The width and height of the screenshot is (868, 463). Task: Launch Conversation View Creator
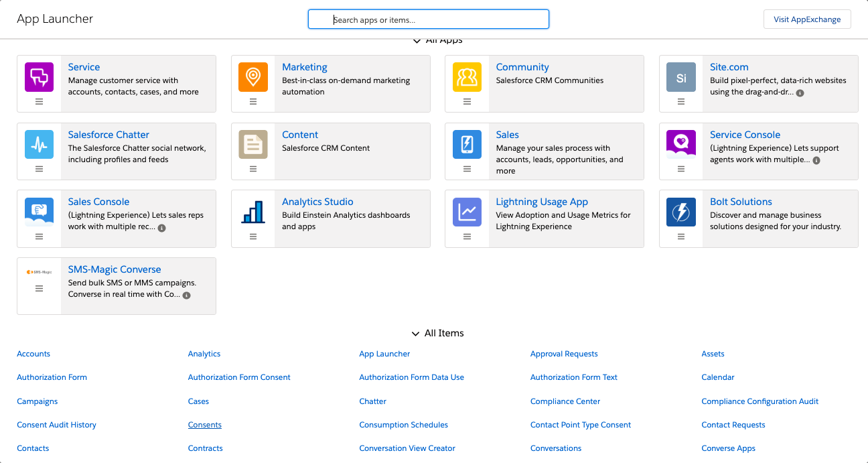[x=407, y=448]
